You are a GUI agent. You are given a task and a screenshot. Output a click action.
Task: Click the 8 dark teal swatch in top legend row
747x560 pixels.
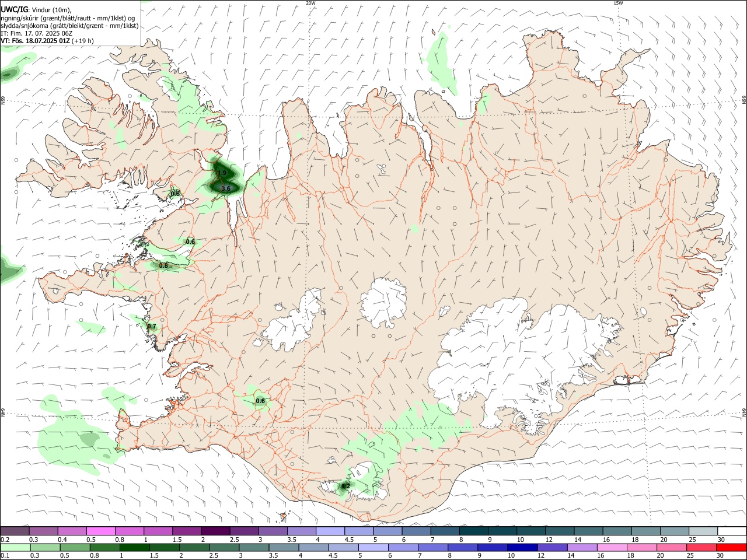(x=473, y=531)
